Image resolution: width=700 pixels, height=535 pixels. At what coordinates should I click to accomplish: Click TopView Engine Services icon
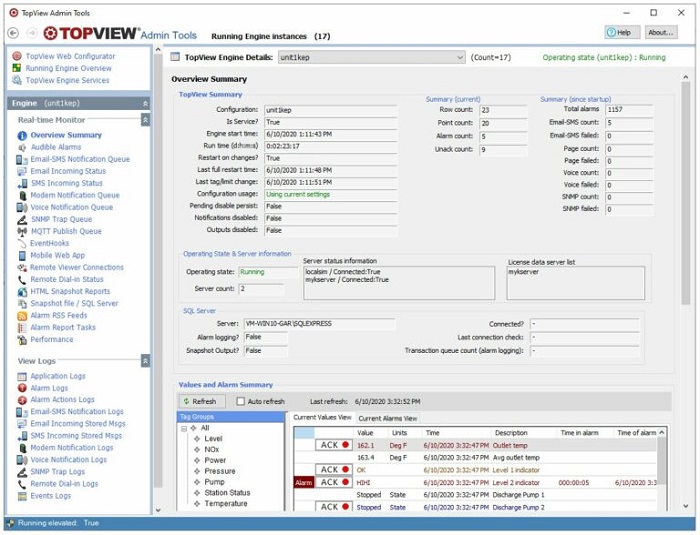point(17,80)
